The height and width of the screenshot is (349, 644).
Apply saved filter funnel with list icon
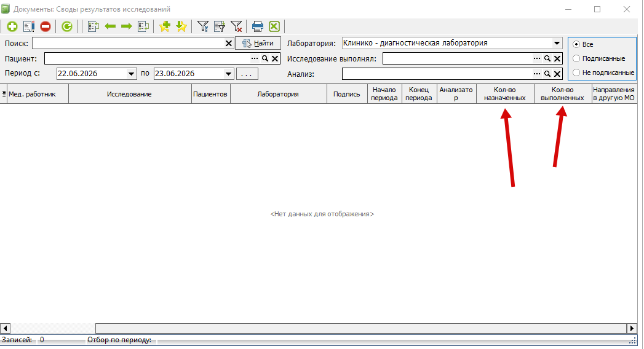pyautogui.click(x=220, y=26)
